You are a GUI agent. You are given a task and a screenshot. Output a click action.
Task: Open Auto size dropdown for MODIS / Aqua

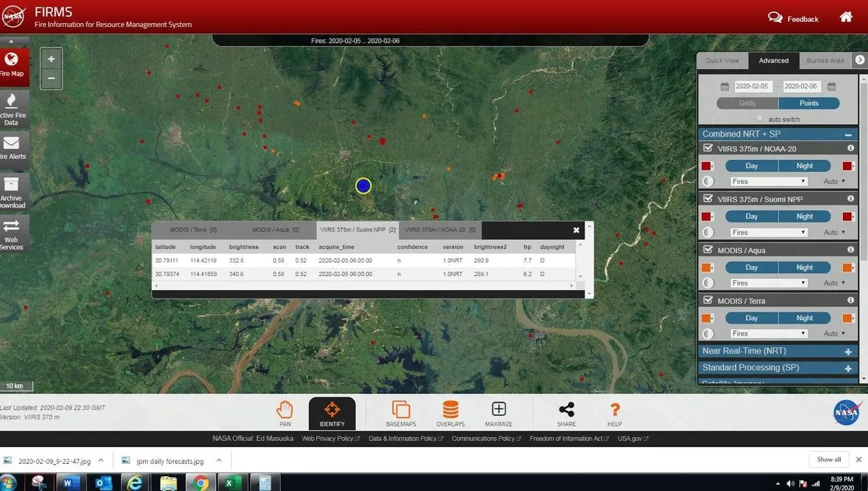point(835,283)
